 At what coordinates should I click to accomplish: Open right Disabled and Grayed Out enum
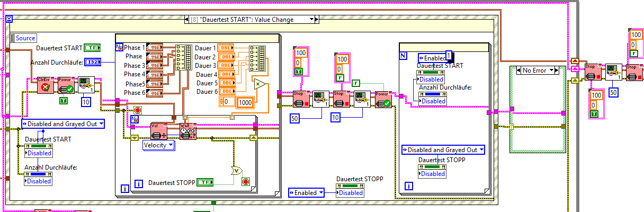(443, 150)
